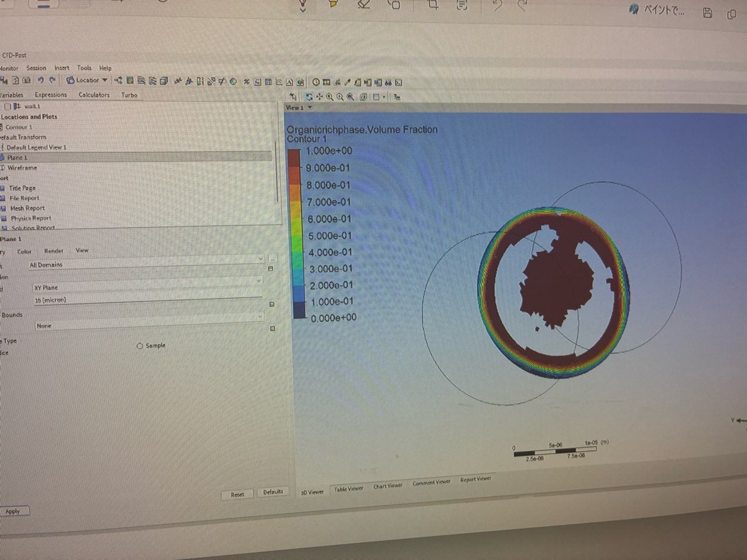Switch to the Comment Viewer tab
Screen dimensions: 747x560
pos(431,482)
